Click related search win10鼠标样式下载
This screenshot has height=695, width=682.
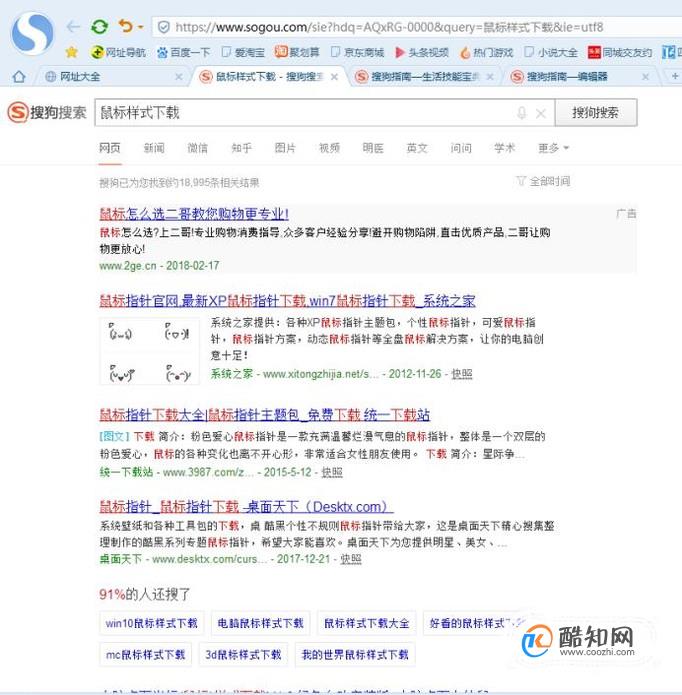click(152, 623)
